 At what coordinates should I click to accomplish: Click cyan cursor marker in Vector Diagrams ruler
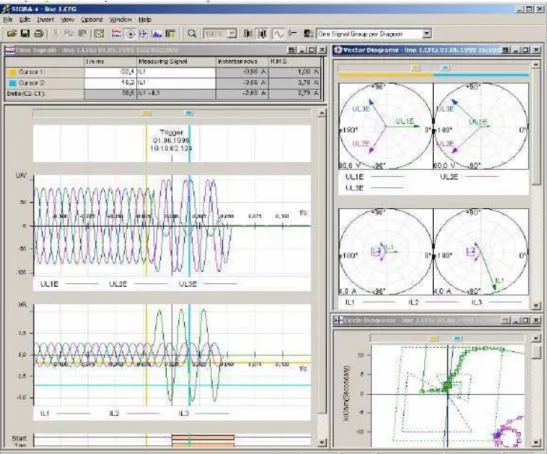pyautogui.click(x=445, y=67)
